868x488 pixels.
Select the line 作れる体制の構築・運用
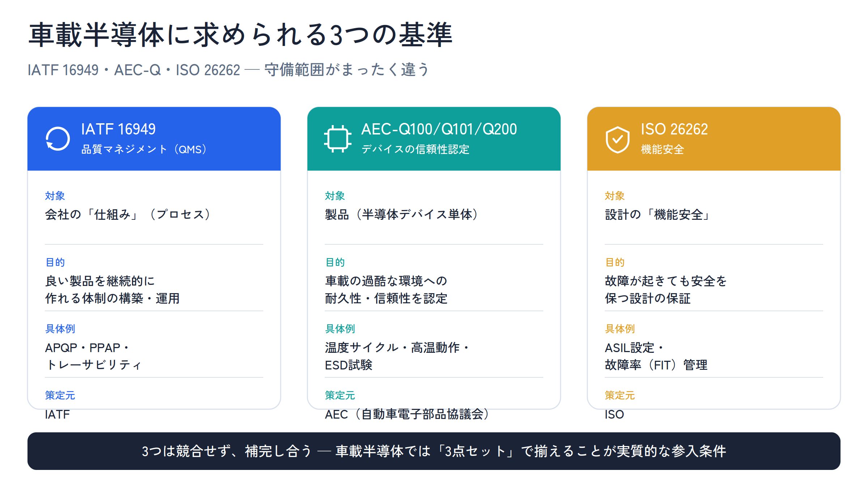click(x=112, y=298)
